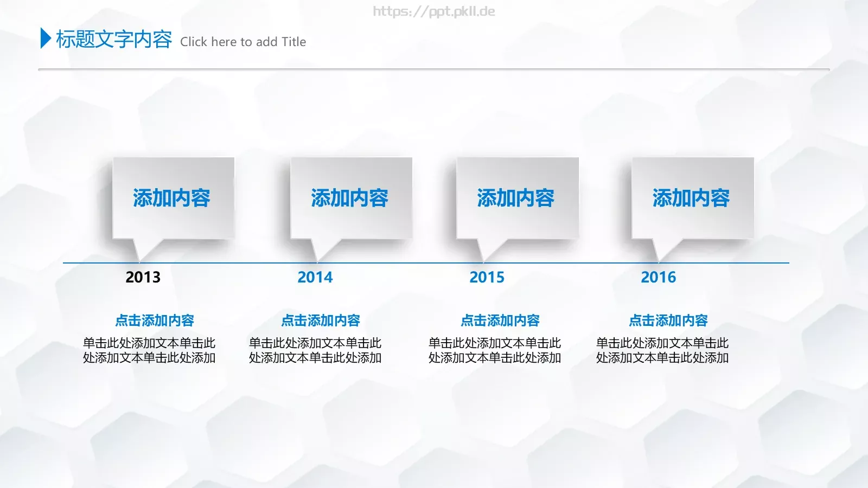The image size is (868, 488).
Task: Click the 添加内容 callout box above 2014
Action: pyautogui.click(x=351, y=198)
